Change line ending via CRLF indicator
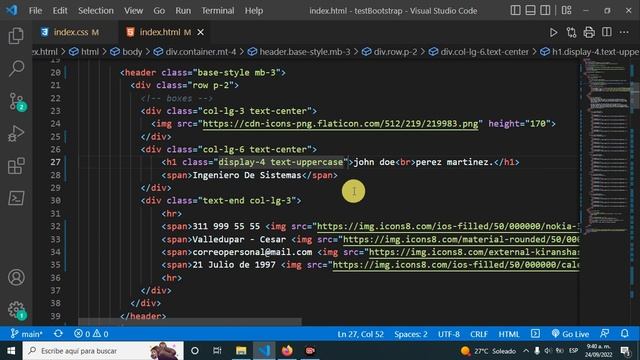The width and height of the screenshot is (640, 360). click(x=479, y=334)
